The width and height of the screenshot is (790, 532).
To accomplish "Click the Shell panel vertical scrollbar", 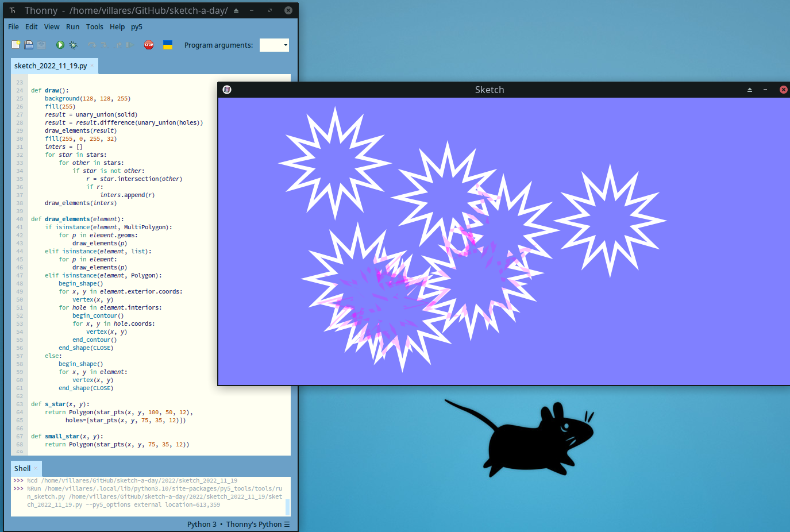I will tap(287, 507).
